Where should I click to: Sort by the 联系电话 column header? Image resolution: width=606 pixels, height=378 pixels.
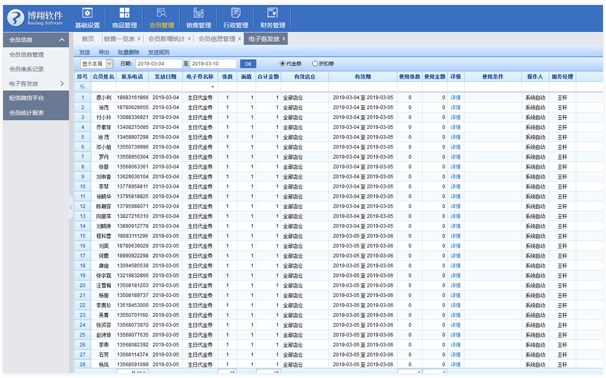(x=133, y=77)
